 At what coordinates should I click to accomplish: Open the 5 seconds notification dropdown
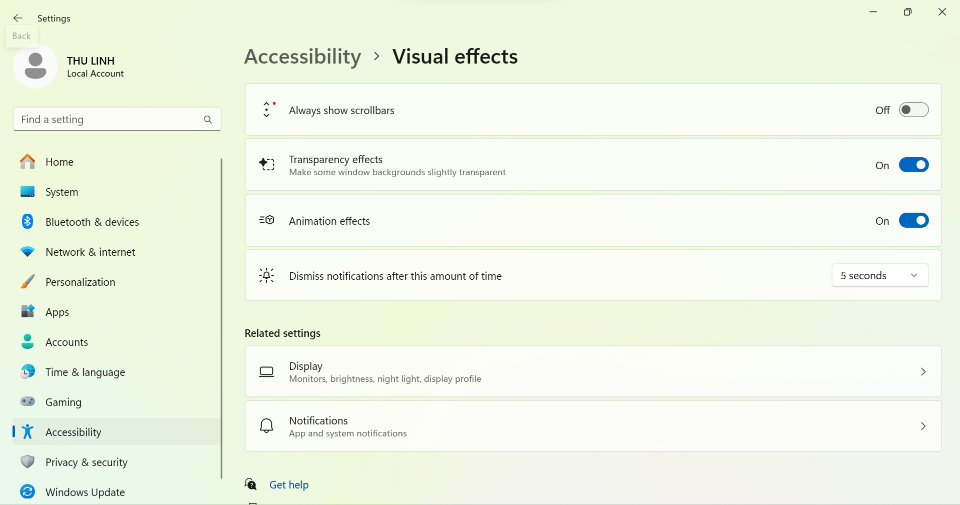[x=879, y=276]
